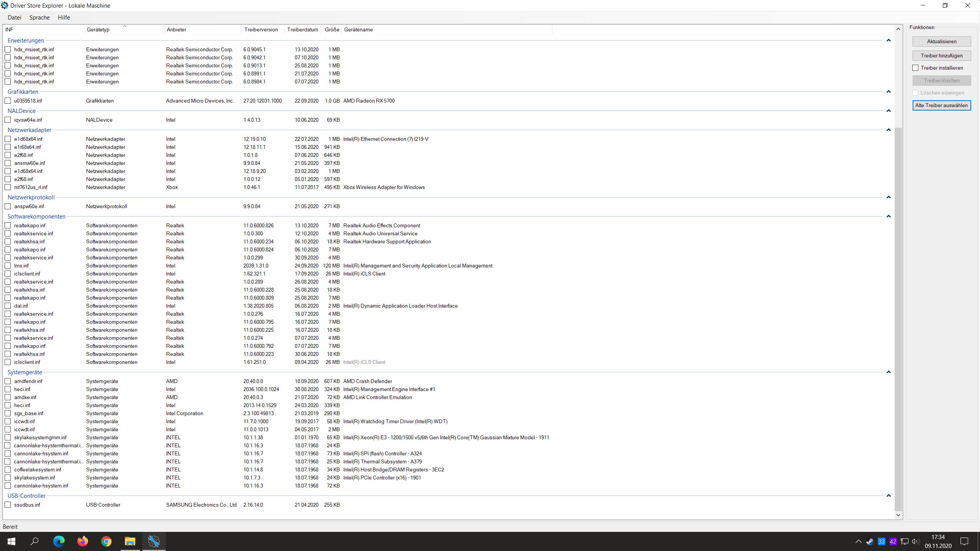Check the checkbox for u0359518.inf graphics driver
This screenshot has width=980, height=551.
[x=8, y=101]
